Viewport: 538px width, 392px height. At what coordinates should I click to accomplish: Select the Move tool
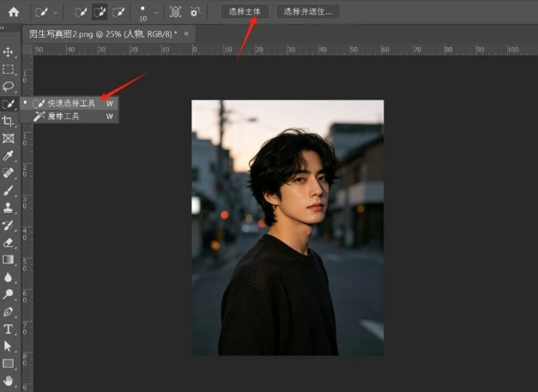[8, 51]
